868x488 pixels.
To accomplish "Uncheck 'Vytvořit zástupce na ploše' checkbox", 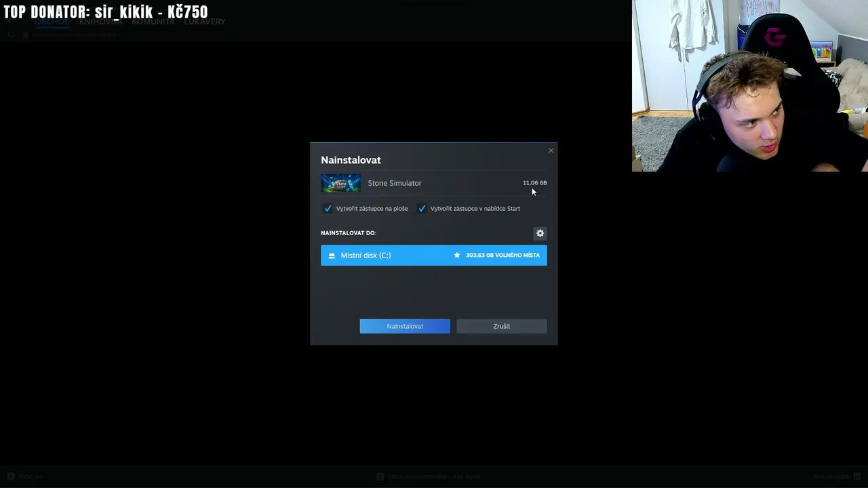I will (328, 209).
